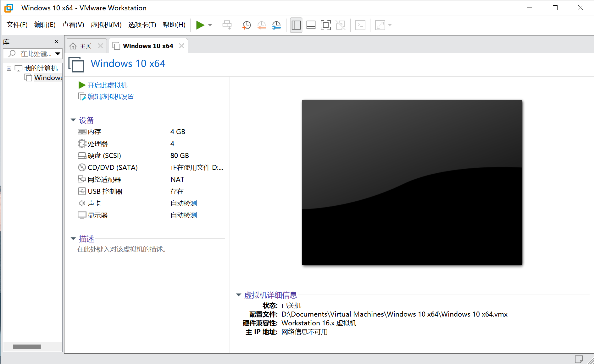
Task: Enter full screen mode icon
Action: tap(326, 25)
